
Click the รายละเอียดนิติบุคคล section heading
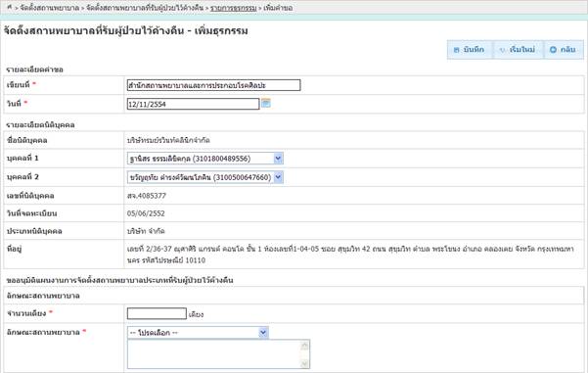[x=40, y=125]
